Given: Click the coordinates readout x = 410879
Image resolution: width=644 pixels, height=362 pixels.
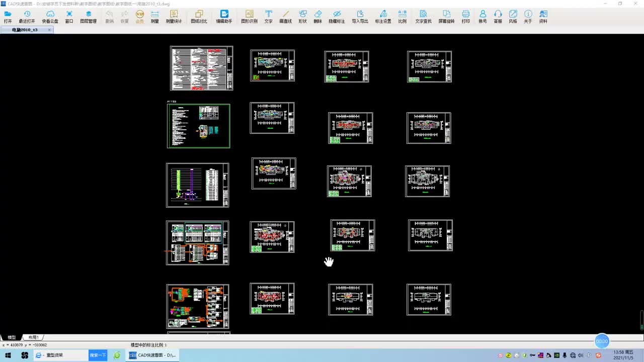Looking at the screenshot, I should pyautogui.click(x=25, y=345).
